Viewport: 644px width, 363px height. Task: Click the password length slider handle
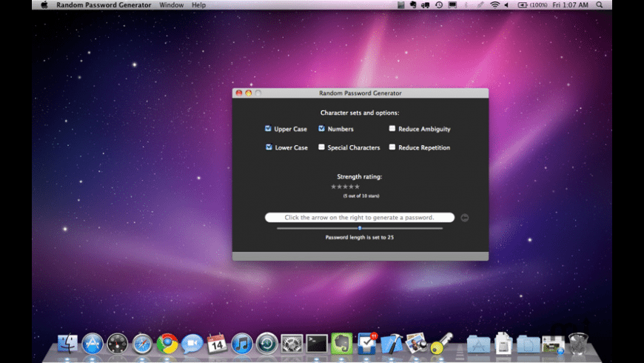click(360, 228)
